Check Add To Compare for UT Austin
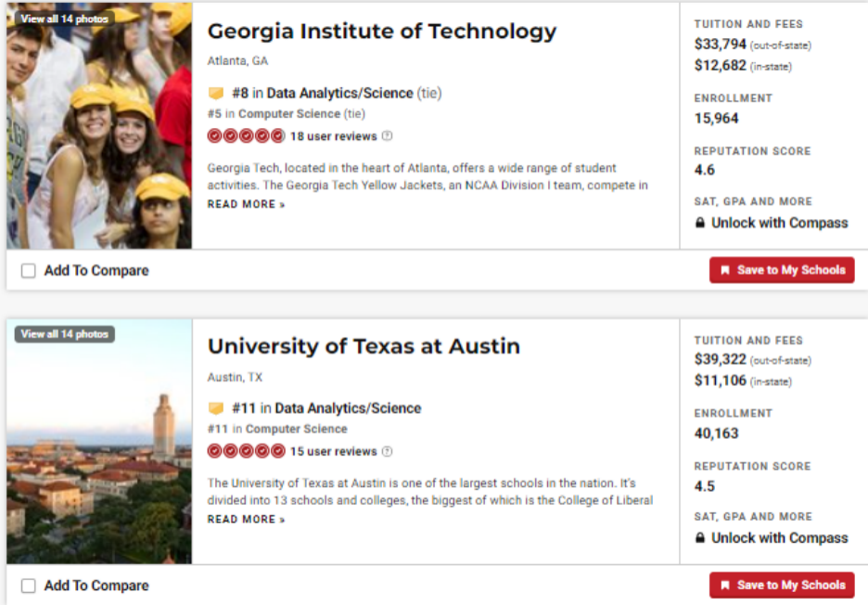The width and height of the screenshot is (868, 605). pyautogui.click(x=29, y=586)
